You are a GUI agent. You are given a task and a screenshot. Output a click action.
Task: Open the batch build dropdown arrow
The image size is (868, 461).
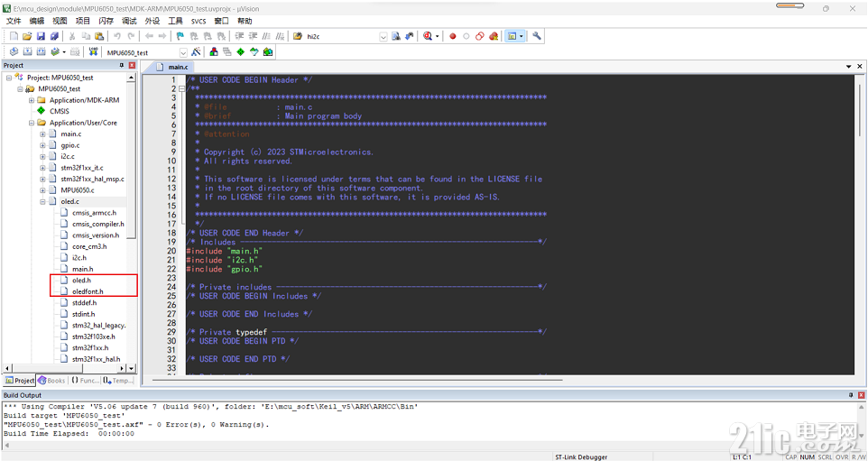(x=64, y=52)
